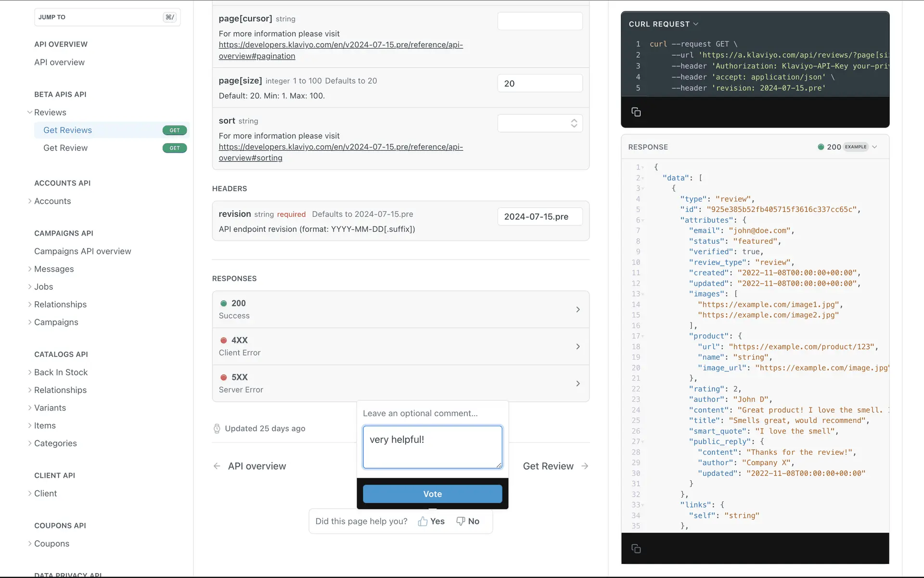This screenshot has width=924, height=578.
Task: Copy the response example JSON
Action: click(x=636, y=549)
